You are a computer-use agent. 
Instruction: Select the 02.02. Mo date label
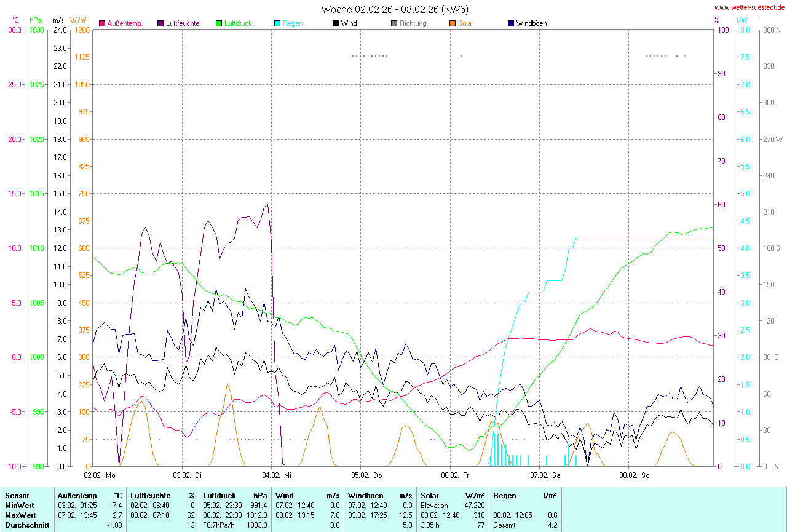pos(100,475)
